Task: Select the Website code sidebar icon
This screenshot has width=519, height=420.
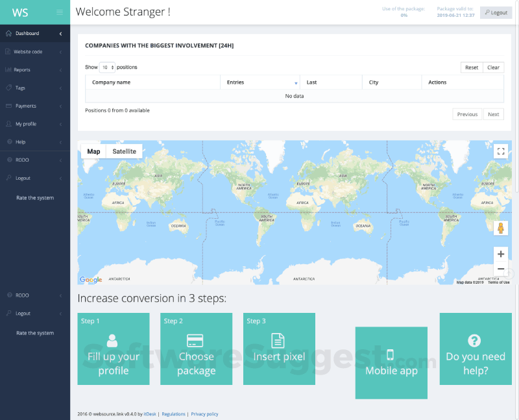Action: (8, 51)
